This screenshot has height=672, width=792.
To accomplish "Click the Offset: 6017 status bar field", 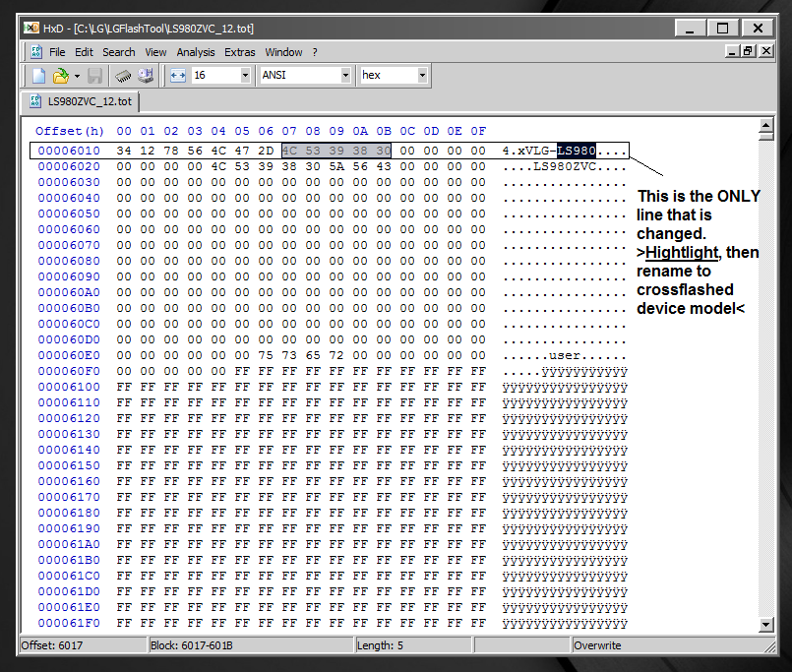I will (x=84, y=645).
